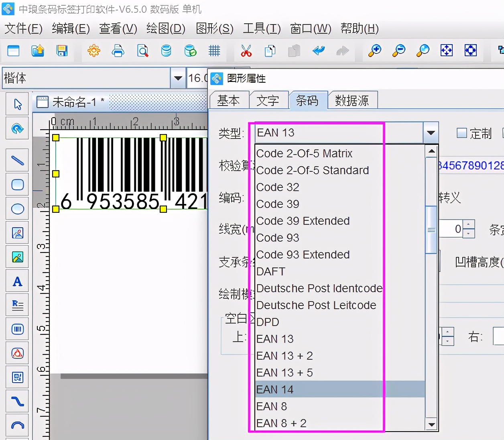
Task: Select the Text tool labeled A
Action: (x=17, y=281)
